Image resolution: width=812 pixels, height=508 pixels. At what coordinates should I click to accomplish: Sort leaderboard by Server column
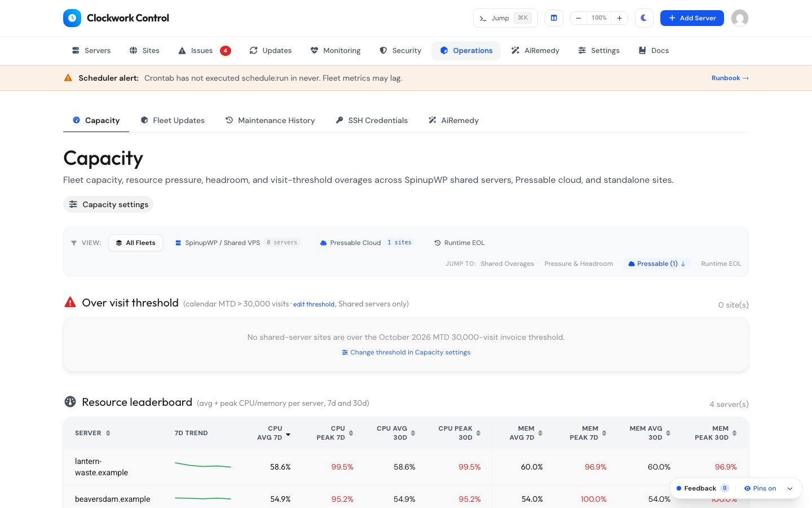(92, 433)
